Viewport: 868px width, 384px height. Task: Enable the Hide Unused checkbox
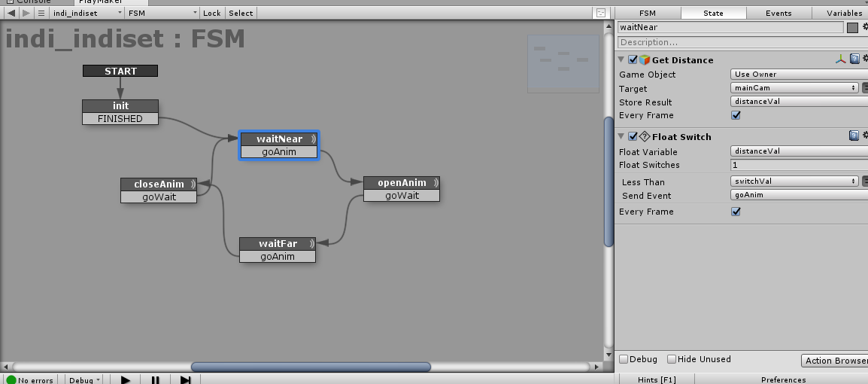click(x=672, y=359)
